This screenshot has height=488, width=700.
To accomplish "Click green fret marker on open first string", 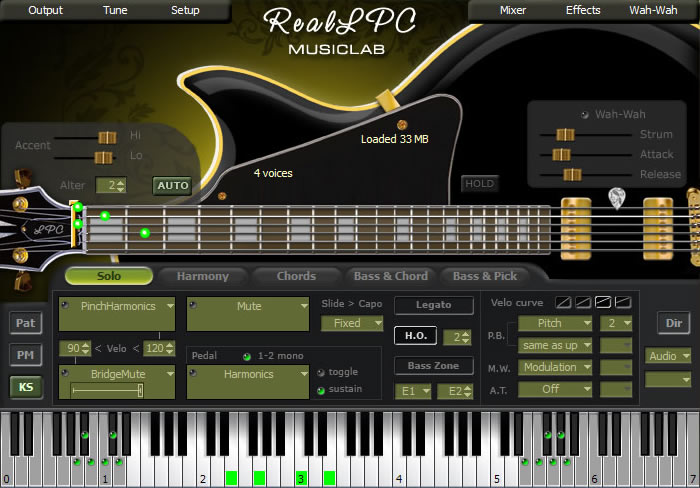I will pos(78,207).
